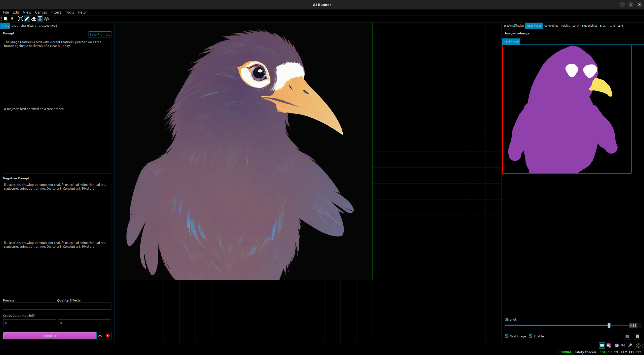Click the second Crops Coord input field
644x355 pixels.
pyautogui.click(x=84, y=323)
